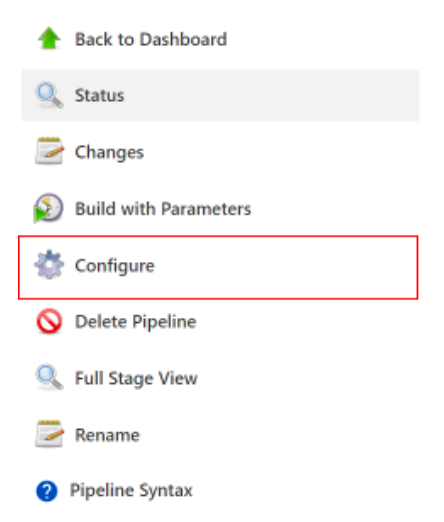Image resolution: width=444 pixels, height=522 pixels.
Task: Open Full Stage View link
Action: click(x=136, y=379)
